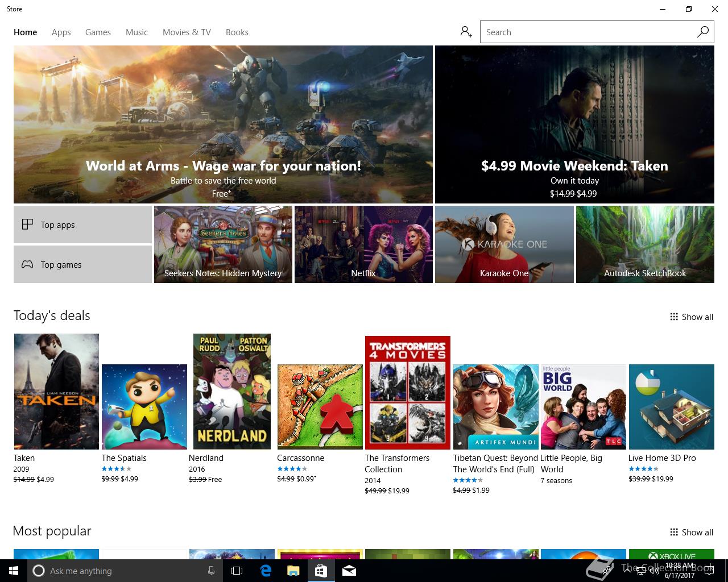Switch to the Apps tab

tap(61, 32)
